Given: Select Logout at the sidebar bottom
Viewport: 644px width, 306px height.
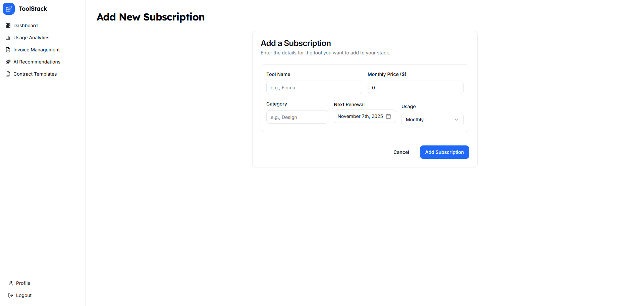Looking at the screenshot, I should pyautogui.click(x=23, y=295).
